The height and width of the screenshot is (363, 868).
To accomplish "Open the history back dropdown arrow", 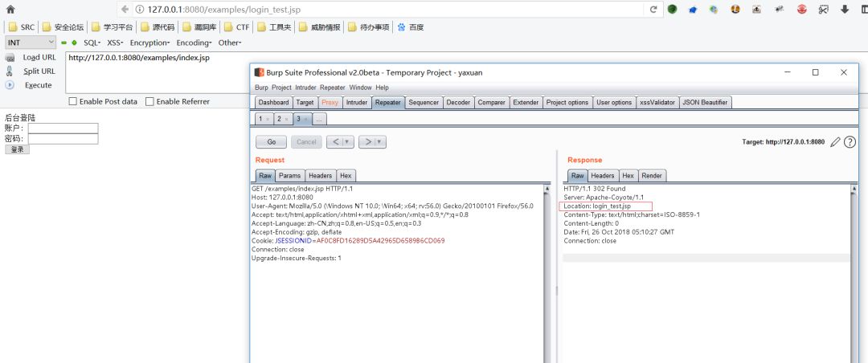I will [x=348, y=142].
